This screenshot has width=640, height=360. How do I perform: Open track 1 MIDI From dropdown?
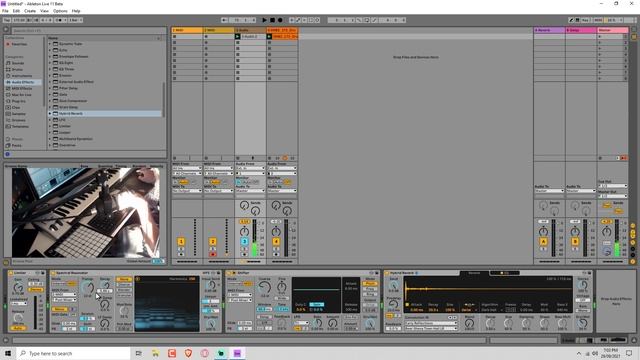pos(187,168)
